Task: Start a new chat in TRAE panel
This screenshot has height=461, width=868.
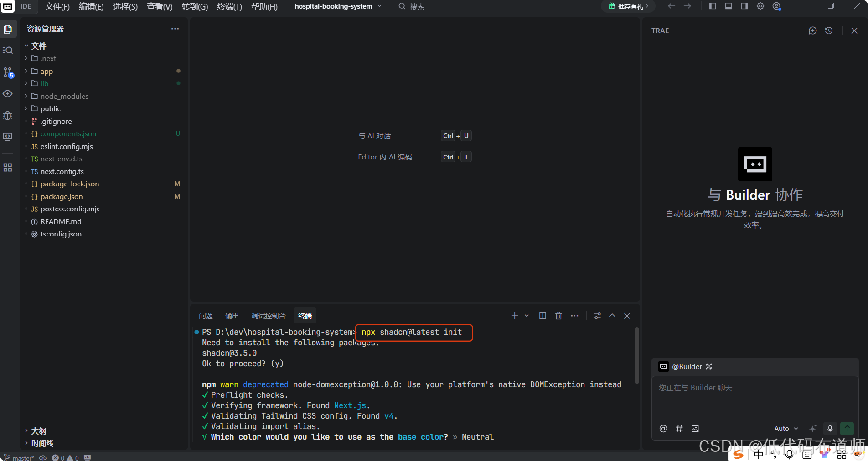Action: 812,31
